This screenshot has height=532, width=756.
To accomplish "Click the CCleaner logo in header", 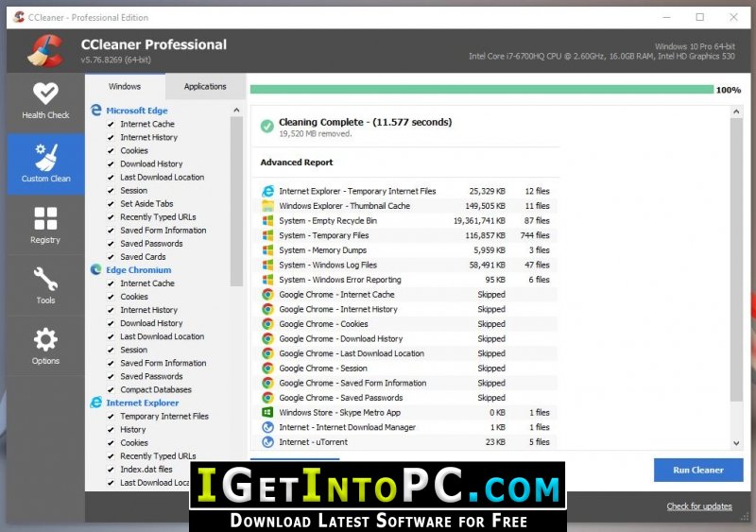I will [45, 53].
